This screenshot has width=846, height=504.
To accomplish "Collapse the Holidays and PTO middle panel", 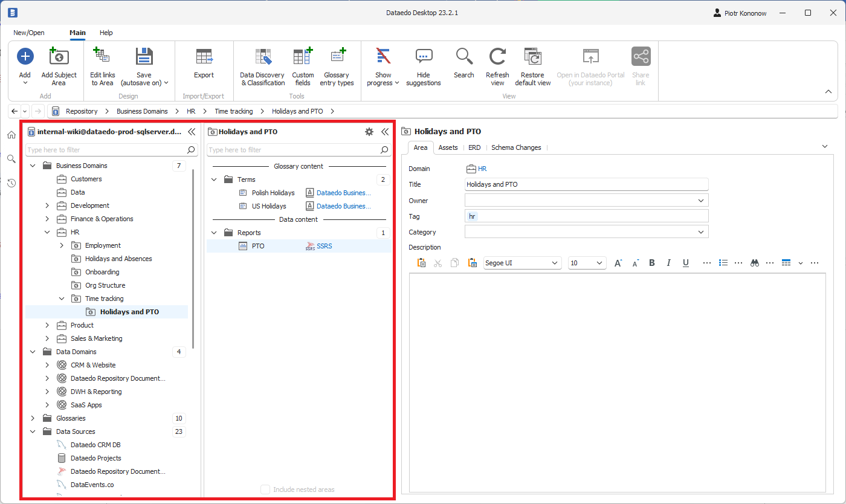I will 384,132.
